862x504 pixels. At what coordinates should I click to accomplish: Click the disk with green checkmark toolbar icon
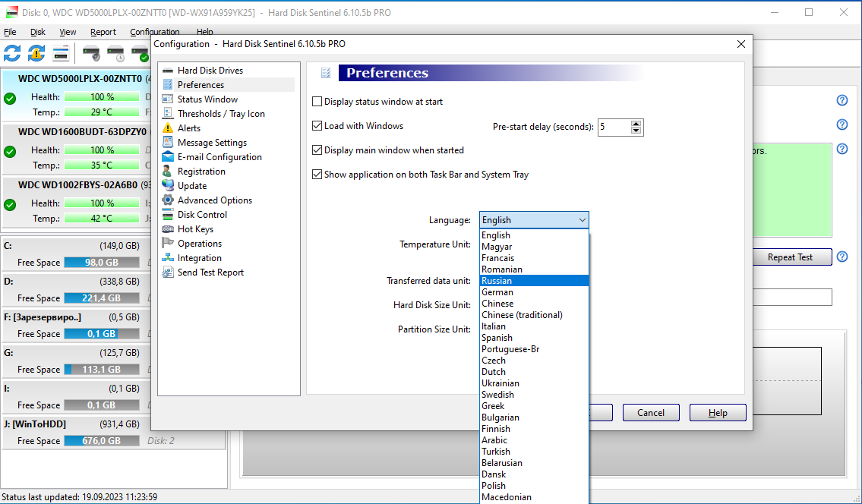pyautogui.click(x=141, y=53)
